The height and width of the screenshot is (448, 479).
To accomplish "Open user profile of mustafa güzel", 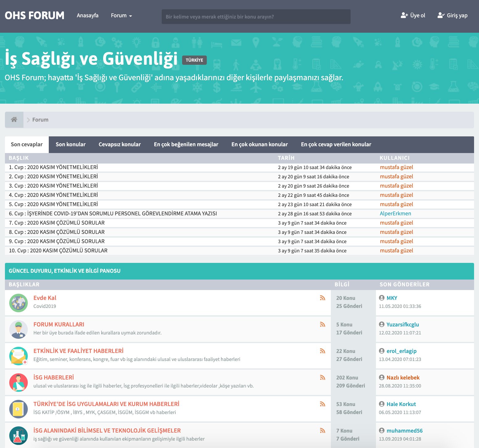I will click(x=397, y=167).
